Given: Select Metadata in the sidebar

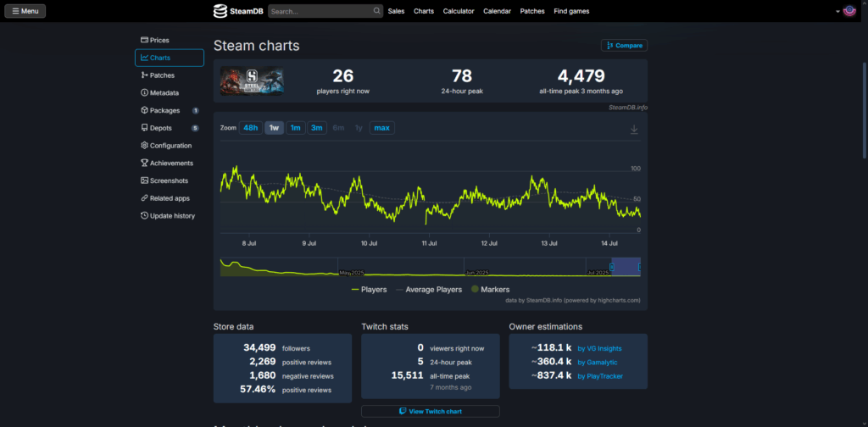Looking at the screenshot, I should 170,93.
